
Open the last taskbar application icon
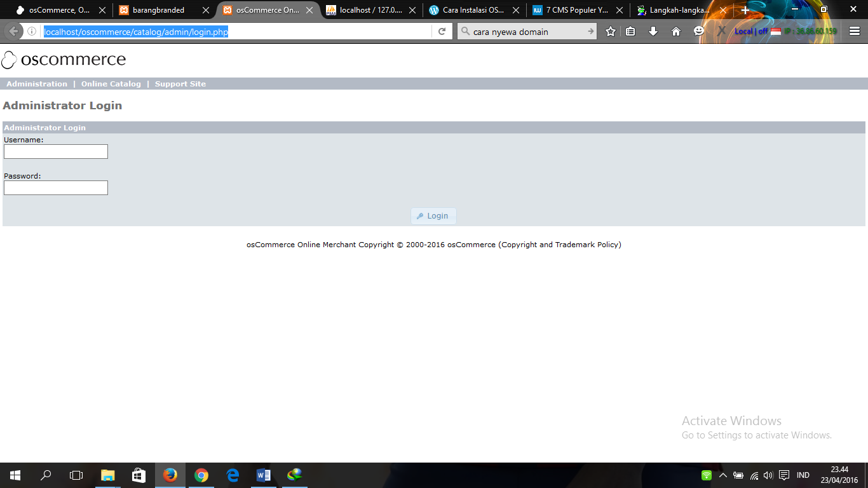pyautogui.click(x=295, y=475)
